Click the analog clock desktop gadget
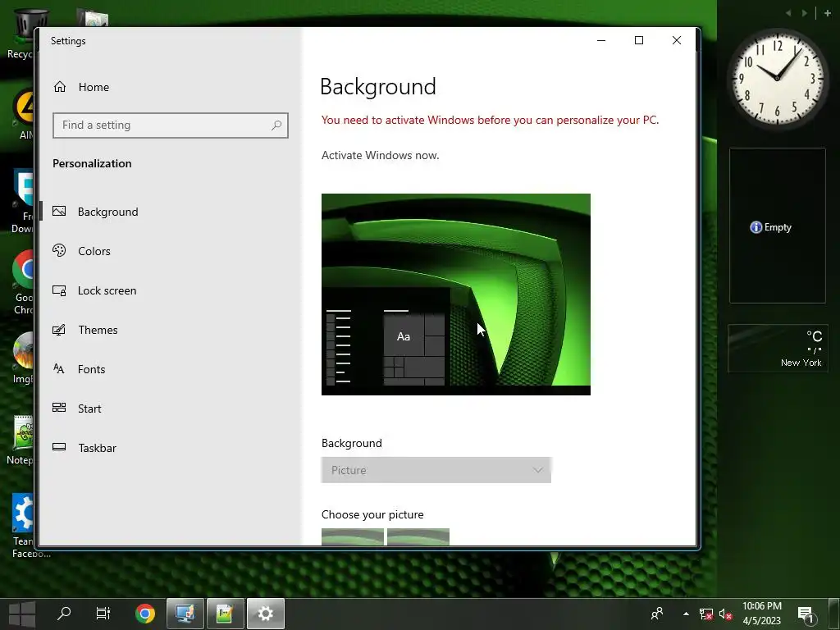 click(777, 79)
